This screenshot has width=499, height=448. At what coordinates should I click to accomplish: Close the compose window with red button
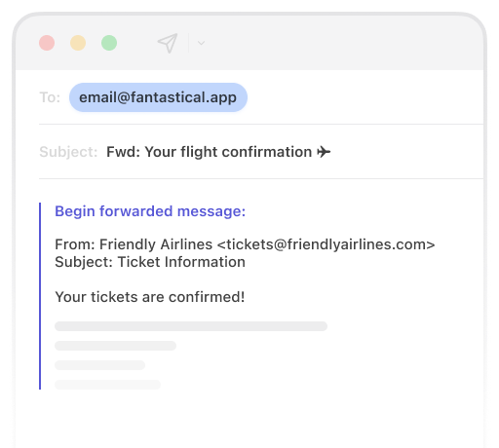47,43
